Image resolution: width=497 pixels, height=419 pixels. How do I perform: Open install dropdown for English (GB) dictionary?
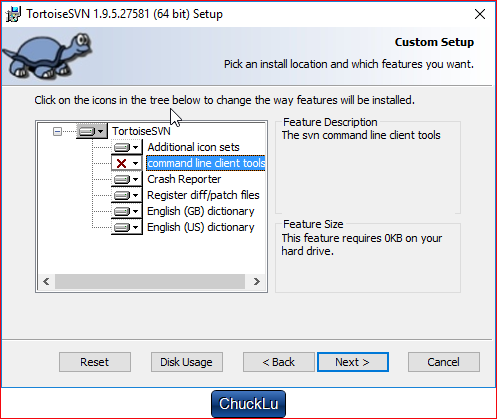coord(127,211)
